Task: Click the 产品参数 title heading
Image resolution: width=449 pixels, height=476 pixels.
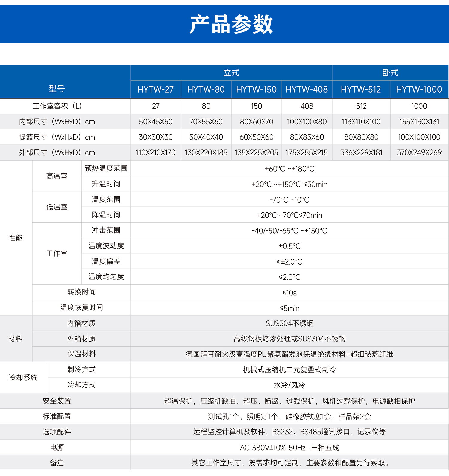Action: (x=231, y=24)
